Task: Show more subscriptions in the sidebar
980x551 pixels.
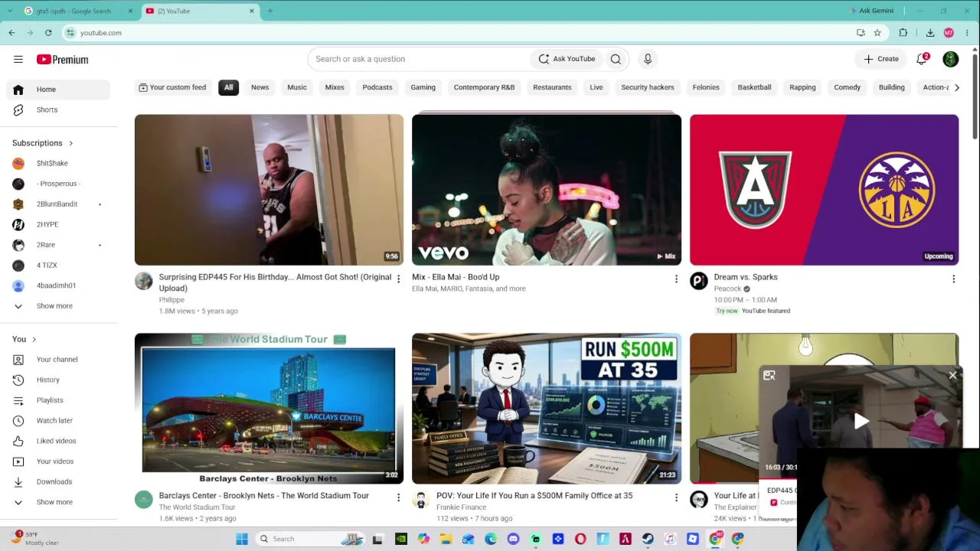Action: click(x=58, y=306)
